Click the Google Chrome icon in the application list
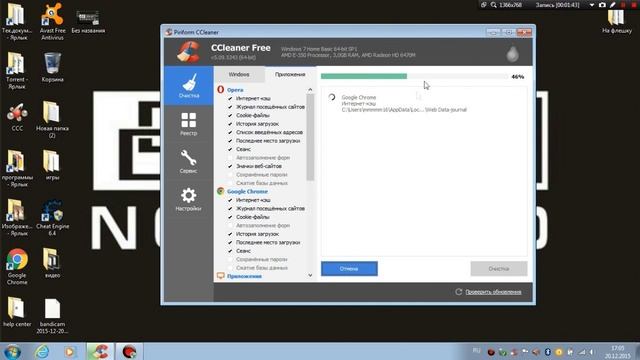The image size is (640, 360). pos(220,191)
